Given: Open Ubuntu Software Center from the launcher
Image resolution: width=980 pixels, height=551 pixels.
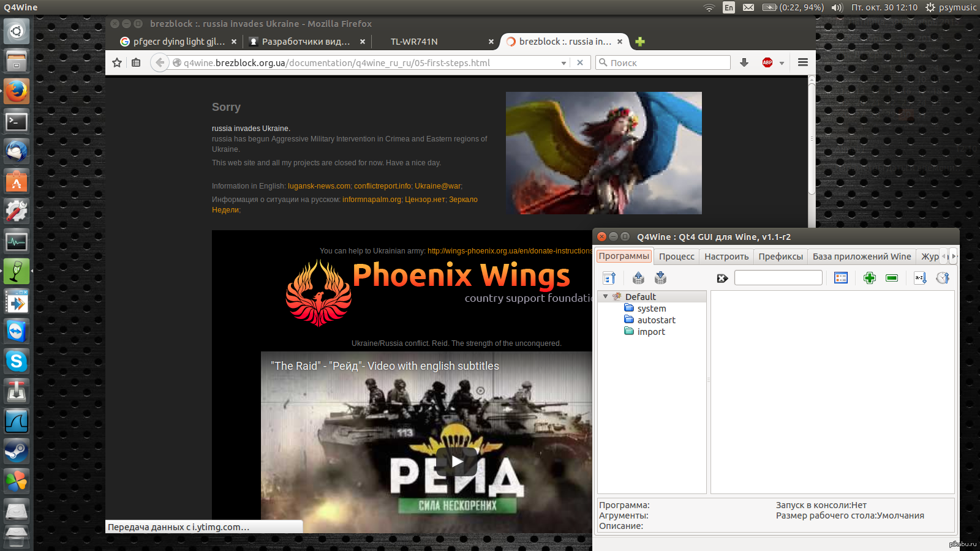Looking at the screenshot, I should point(17,181).
